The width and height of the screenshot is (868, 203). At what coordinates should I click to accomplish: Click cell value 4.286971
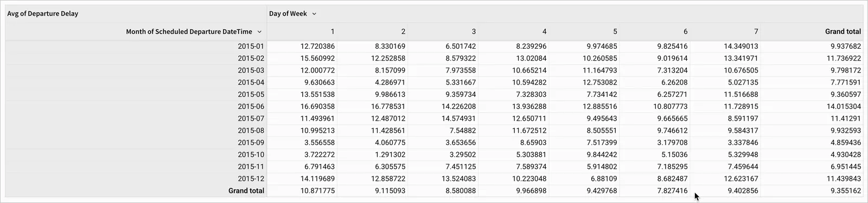point(390,82)
